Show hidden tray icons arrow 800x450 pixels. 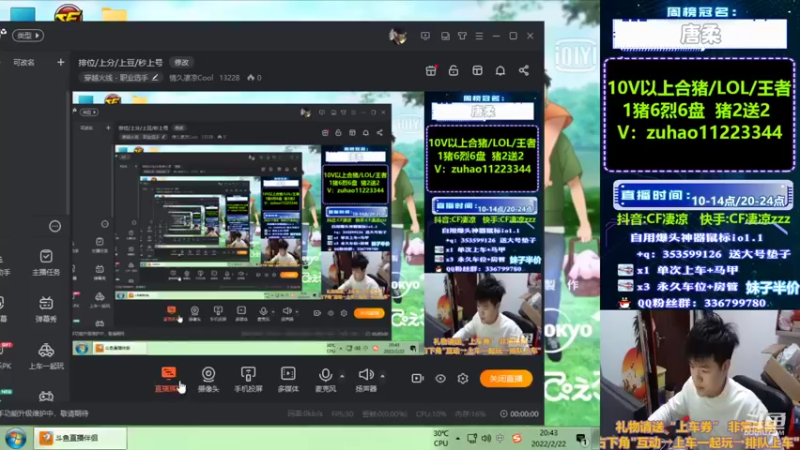[458, 438]
